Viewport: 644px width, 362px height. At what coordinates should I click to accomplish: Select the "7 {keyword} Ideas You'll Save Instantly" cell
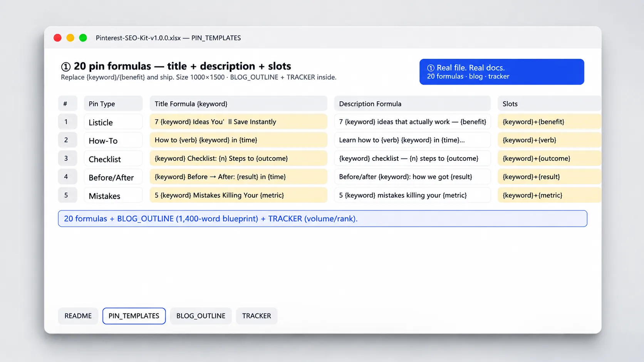(238, 122)
